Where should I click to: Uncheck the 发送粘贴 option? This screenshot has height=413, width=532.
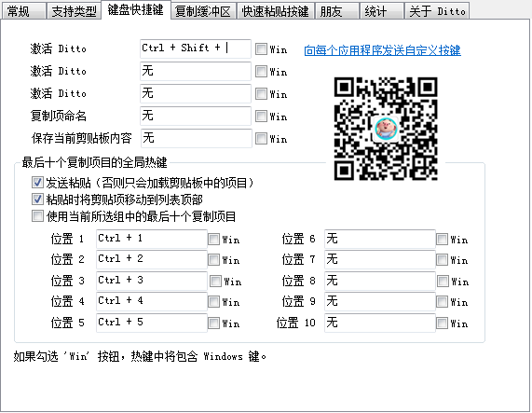coord(37,183)
